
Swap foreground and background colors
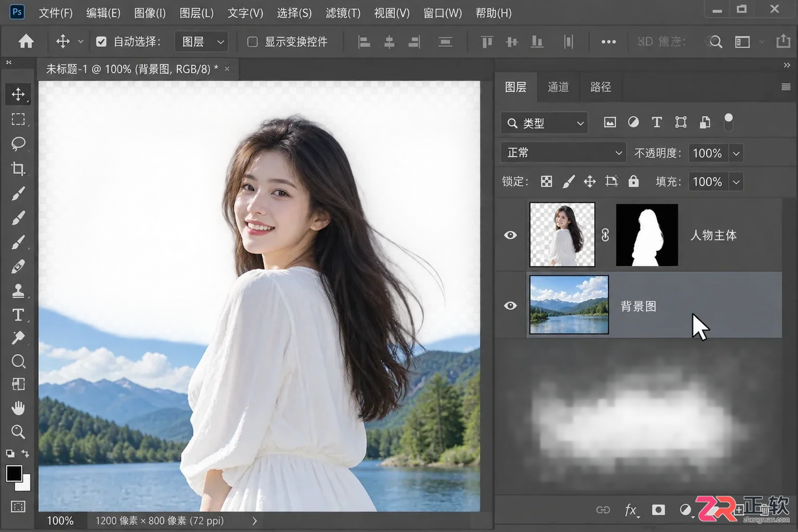[x=25, y=453]
